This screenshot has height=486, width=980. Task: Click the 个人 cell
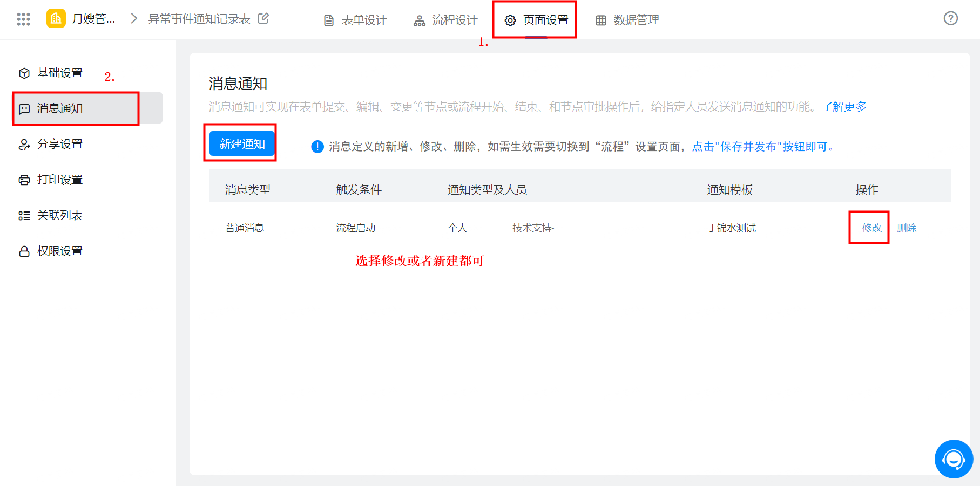coord(457,228)
